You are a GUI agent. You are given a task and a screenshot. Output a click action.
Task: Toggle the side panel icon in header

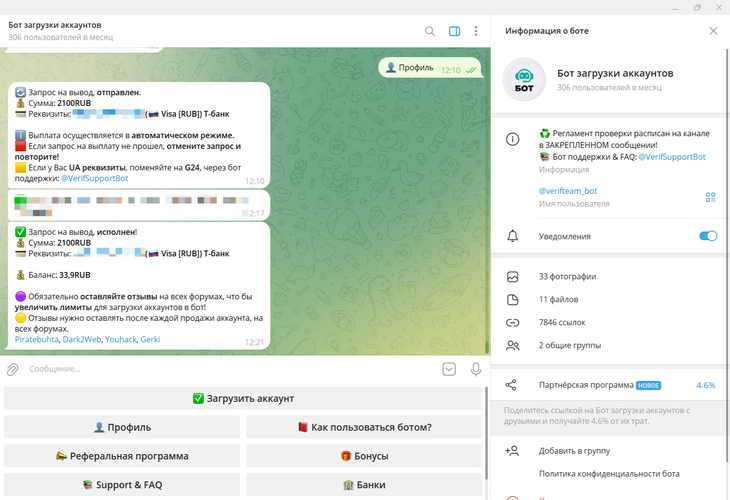454,31
